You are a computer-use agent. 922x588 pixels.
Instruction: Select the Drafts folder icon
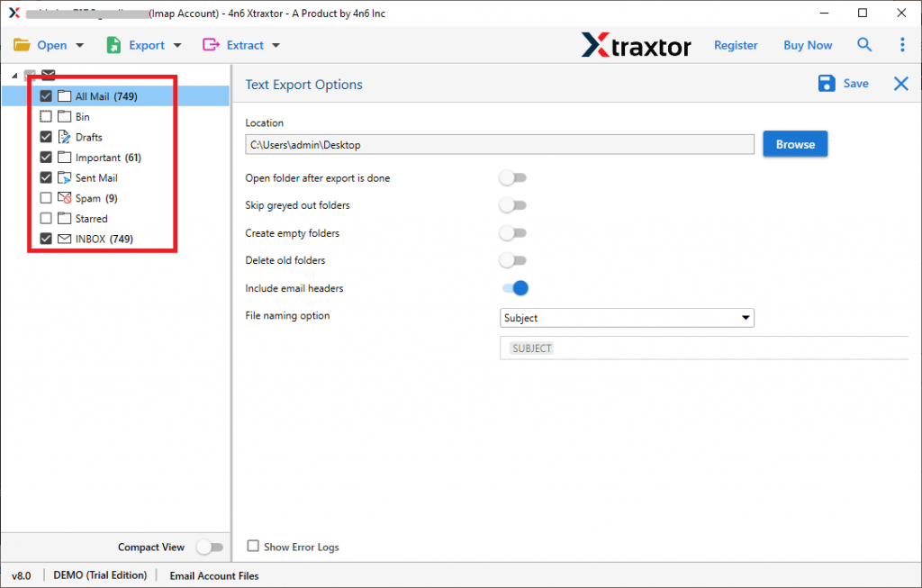pyautogui.click(x=63, y=136)
